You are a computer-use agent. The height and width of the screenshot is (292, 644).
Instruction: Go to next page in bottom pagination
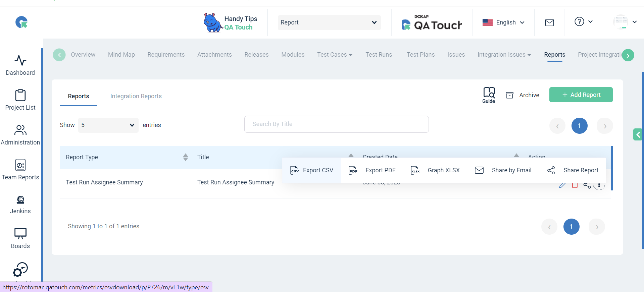[x=597, y=227]
